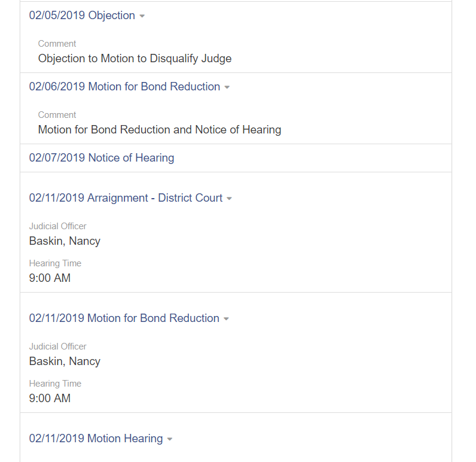Image resolution: width=476 pixels, height=462 pixels.
Task: Click Baskin, Nancy under 02/11 Bond Reduction
Action: click(x=65, y=361)
